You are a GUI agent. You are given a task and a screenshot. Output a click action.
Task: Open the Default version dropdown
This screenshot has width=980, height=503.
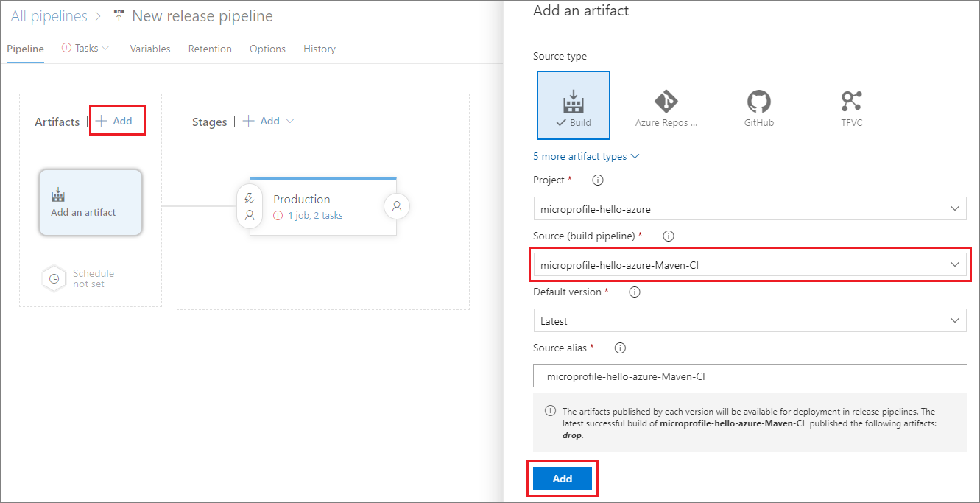(x=750, y=320)
